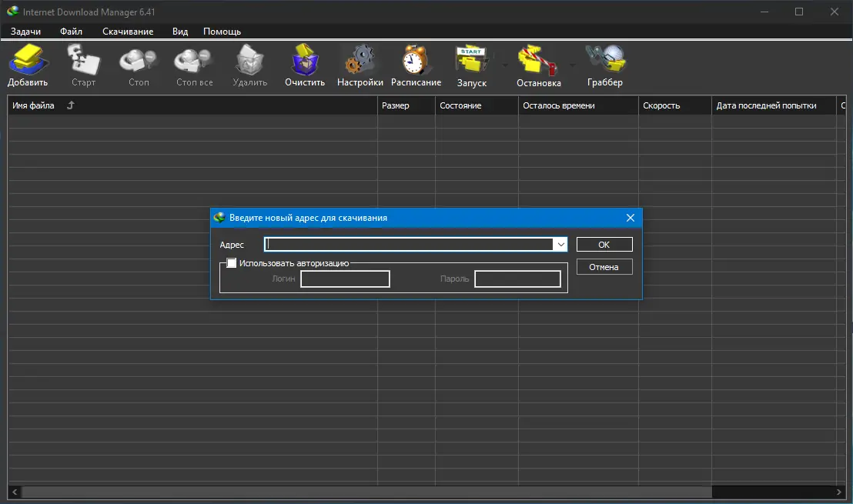This screenshot has width=853, height=504.
Task: Click the Стоп все icon
Action: 192,63
